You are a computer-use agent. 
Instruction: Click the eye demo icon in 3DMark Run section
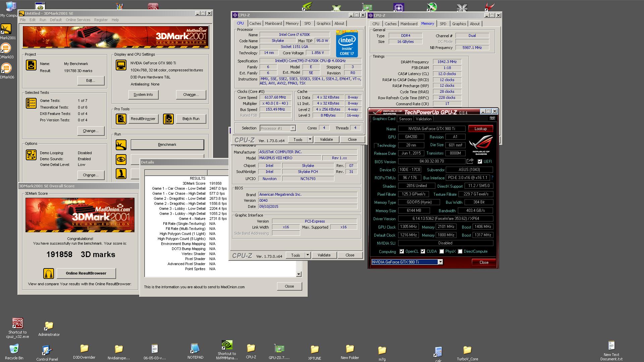[x=121, y=159]
